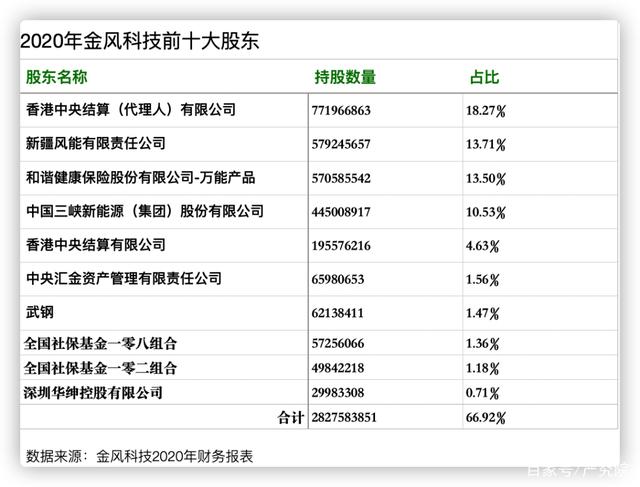Select '全国社保基金一零二组合' cell

pyautogui.click(x=100, y=368)
